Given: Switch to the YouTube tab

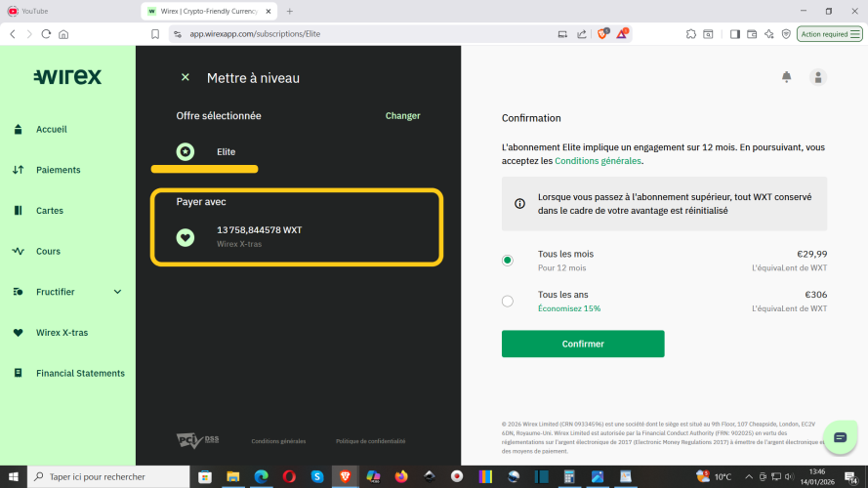Looking at the screenshot, I should pyautogui.click(x=69, y=11).
